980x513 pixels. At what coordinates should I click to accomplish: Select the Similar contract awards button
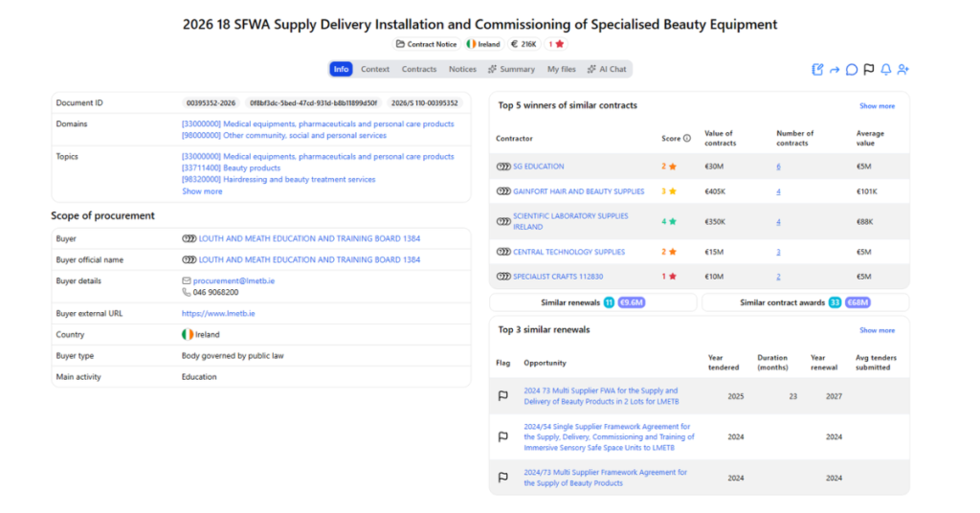point(805,302)
